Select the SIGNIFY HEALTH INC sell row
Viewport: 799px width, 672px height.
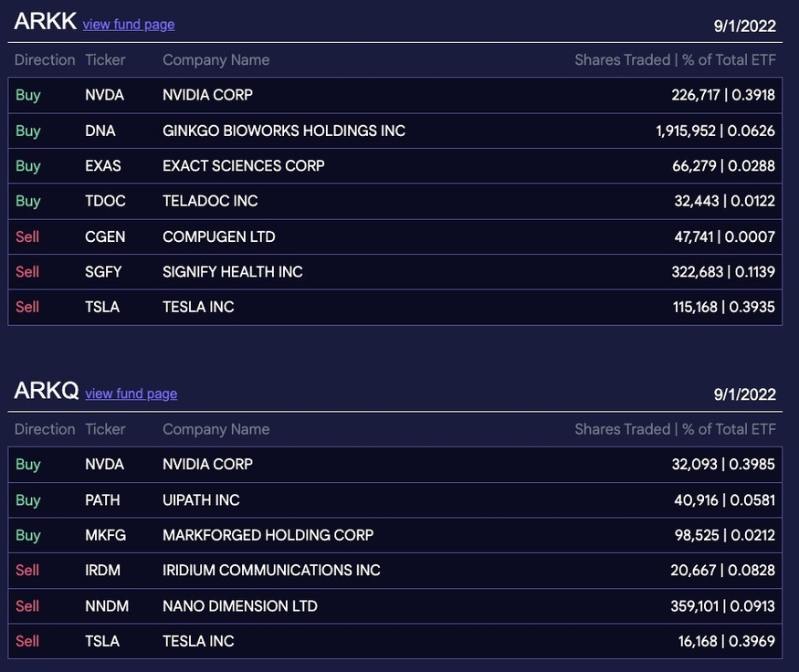point(394,272)
